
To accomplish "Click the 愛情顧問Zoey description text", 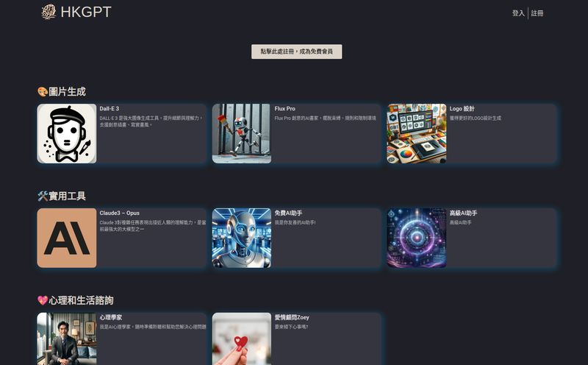I will [291, 327].
